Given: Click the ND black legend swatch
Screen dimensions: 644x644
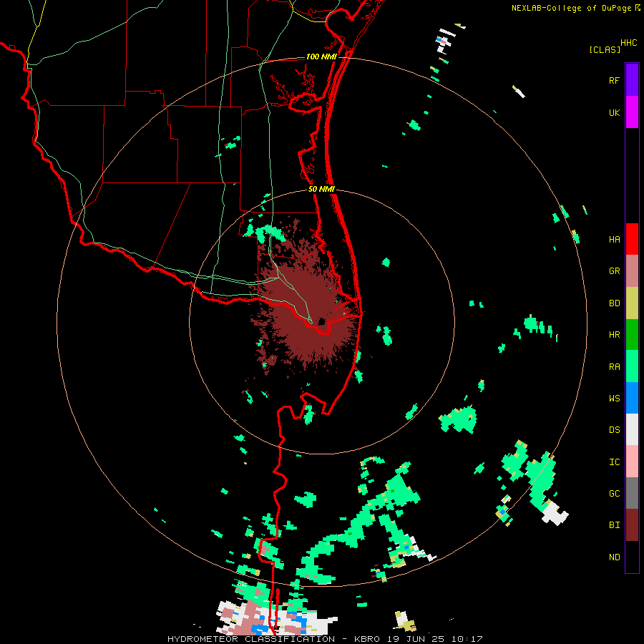Looking at the screenshot, I should [632, 557].
